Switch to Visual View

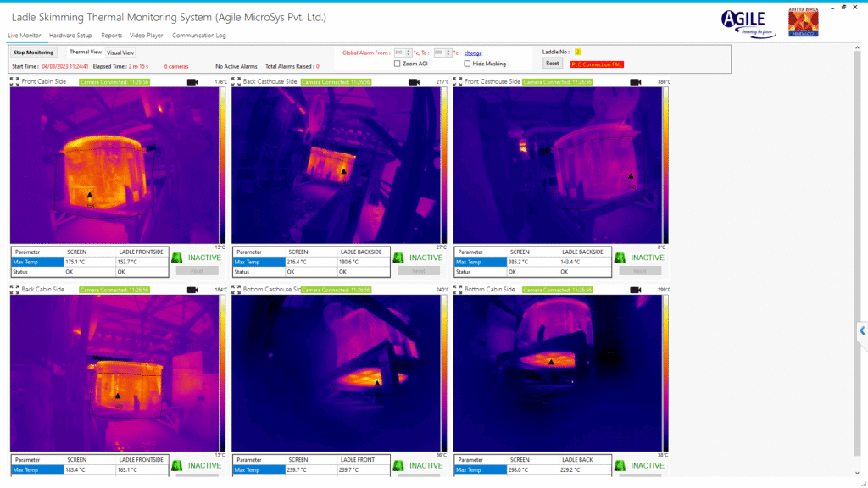click(x=120, y=53)
